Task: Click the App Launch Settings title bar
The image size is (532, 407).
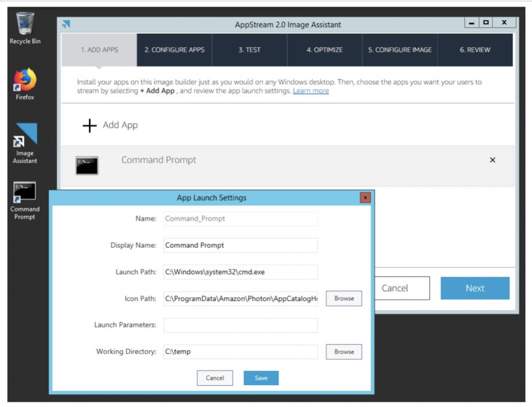Action: (x=211, y=198)
